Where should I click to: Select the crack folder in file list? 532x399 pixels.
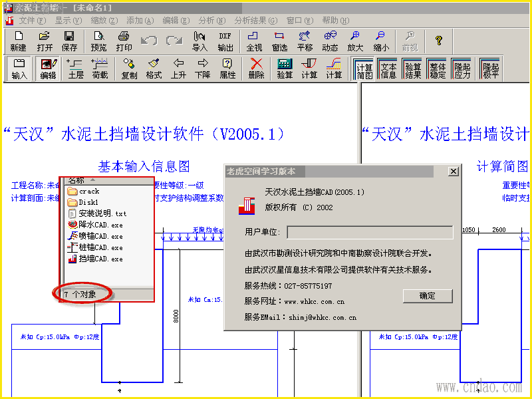84,192
